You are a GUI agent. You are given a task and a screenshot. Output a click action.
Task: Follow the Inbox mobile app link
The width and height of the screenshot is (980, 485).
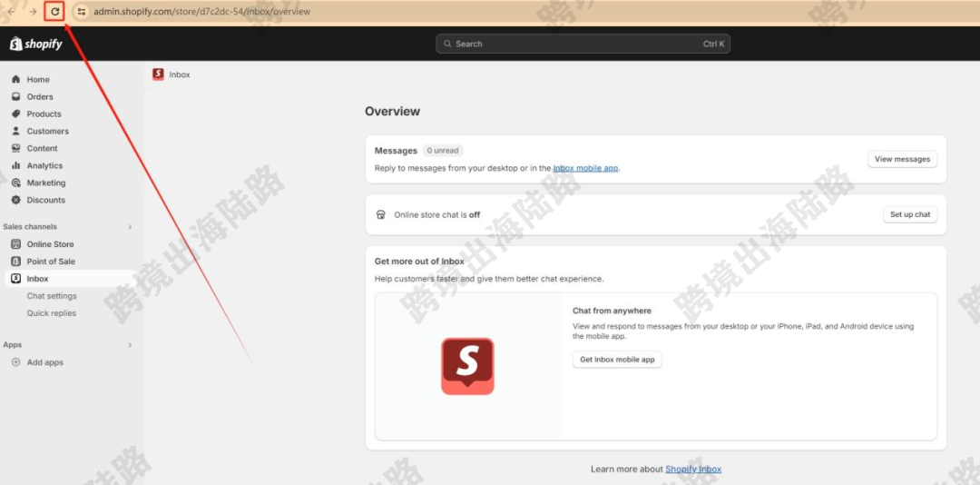click(585, 168)
